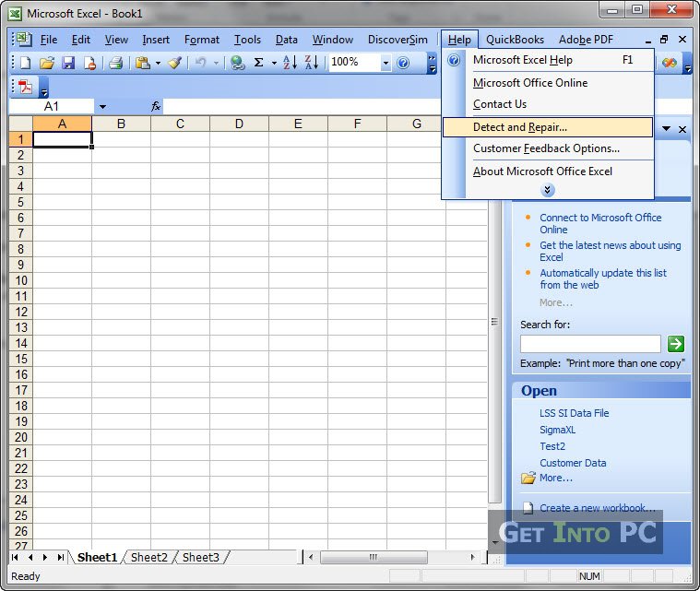The image size is (700, 591).
Task: Click the horizontal scrollbar thumb
Action: click(x=374, y=557)
